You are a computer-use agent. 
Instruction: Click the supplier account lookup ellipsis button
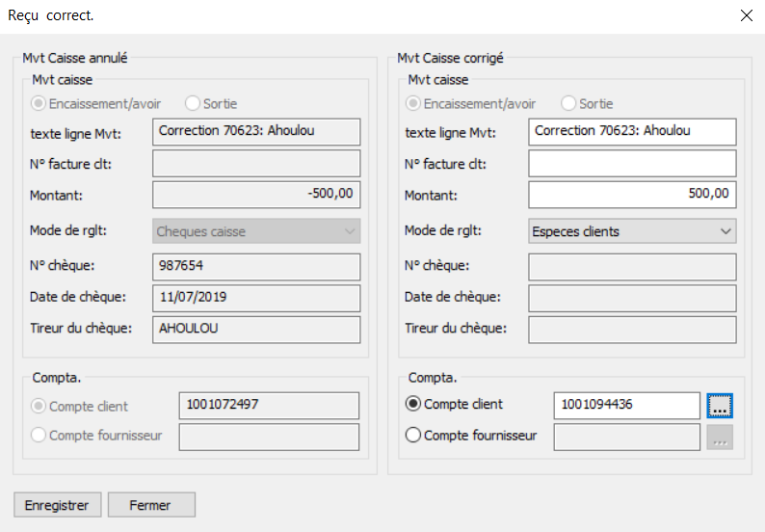pyautogui.click(x=720, y=437)
